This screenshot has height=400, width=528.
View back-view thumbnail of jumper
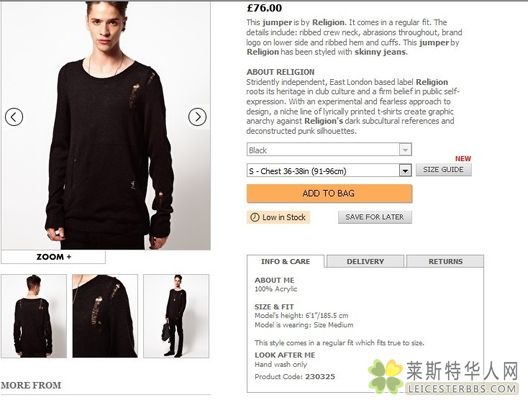34,316
